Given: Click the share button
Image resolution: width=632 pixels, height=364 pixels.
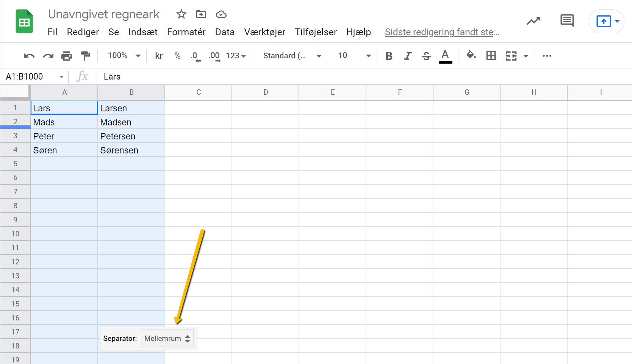Looking at the screenshot, I should click(x=604, y=21).
